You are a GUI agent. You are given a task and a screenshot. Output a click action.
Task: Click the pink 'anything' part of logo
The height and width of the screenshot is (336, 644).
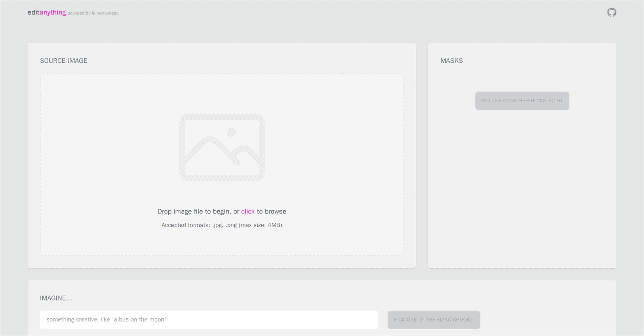tap(53, 12)
